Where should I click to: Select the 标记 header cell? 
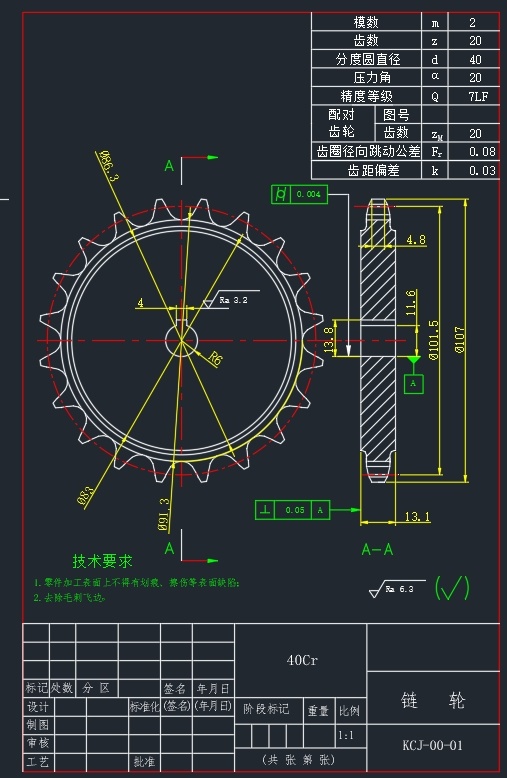point(36,688)
